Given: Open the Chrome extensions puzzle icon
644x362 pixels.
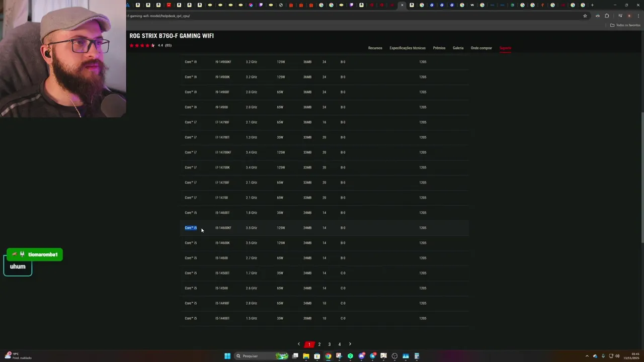Looking at the screenshot, I should click(x=607, y=16).
